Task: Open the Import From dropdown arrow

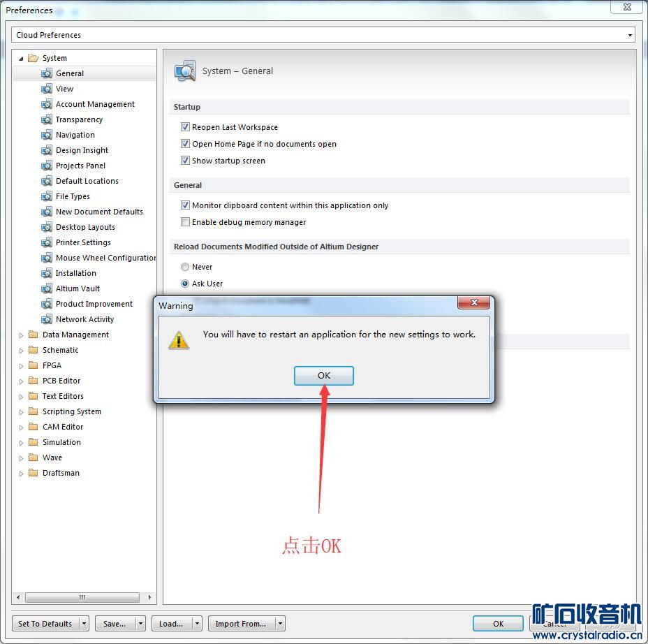Action: point(280,624)
